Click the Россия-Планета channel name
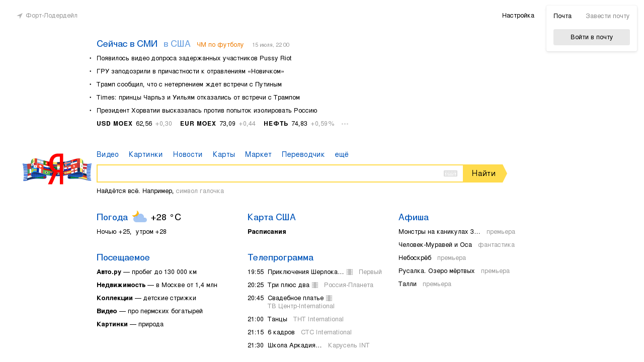Viewport: 644px width, 362px height. [349, 285]
